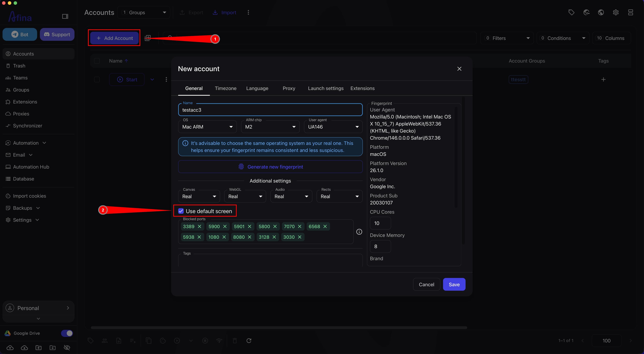This screenshot has height=354, width=644.
Task: Click the playlist-play icon in the bottom toolbar
Action: click(133, 340)
